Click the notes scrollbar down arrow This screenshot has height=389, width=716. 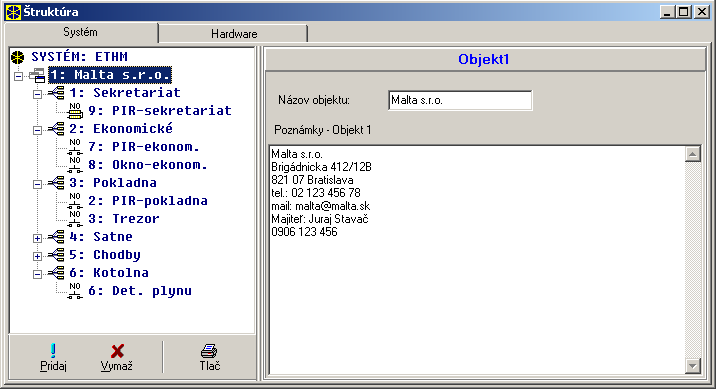pos(693,365)
